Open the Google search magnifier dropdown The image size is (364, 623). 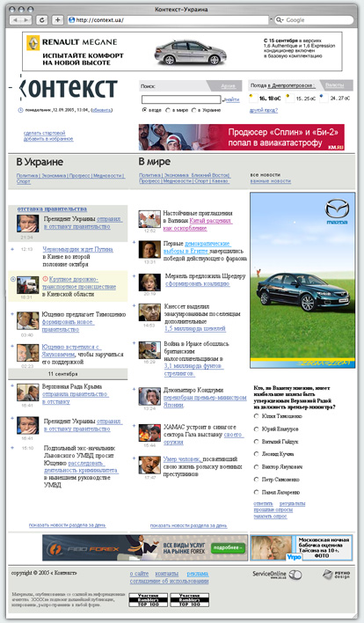(x=280, y=20)
